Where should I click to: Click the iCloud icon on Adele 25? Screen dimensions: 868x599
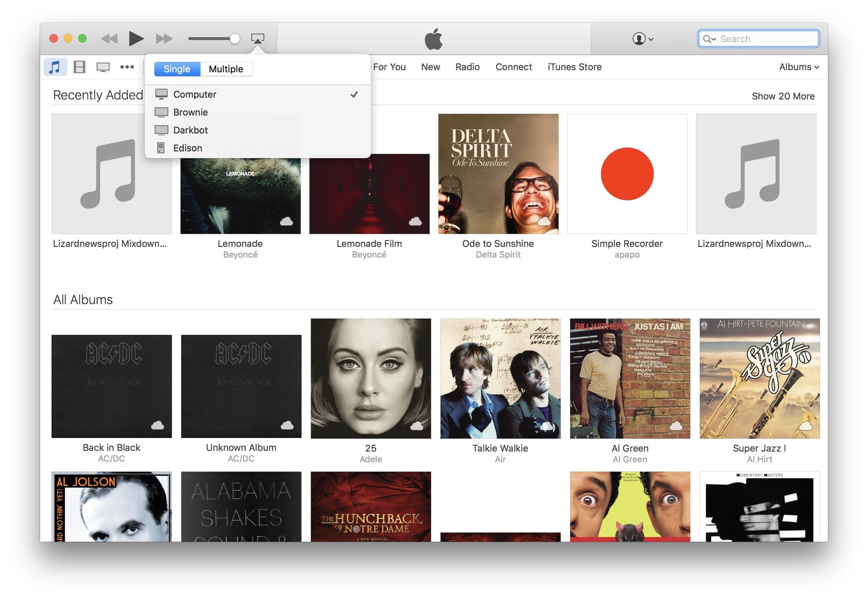pyautogui.click(x=417, y=426)
